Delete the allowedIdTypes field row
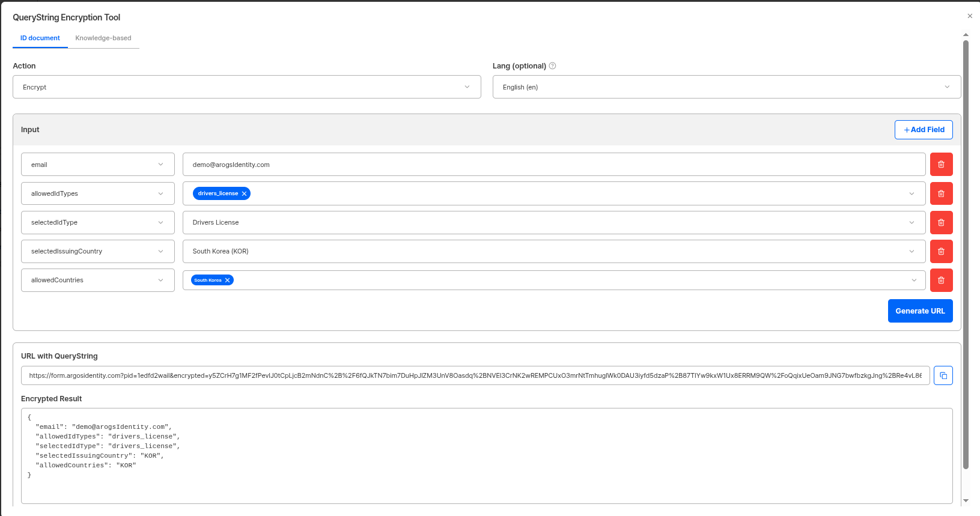This screenshot has width=980, height=516. click(x=941, y=193)
